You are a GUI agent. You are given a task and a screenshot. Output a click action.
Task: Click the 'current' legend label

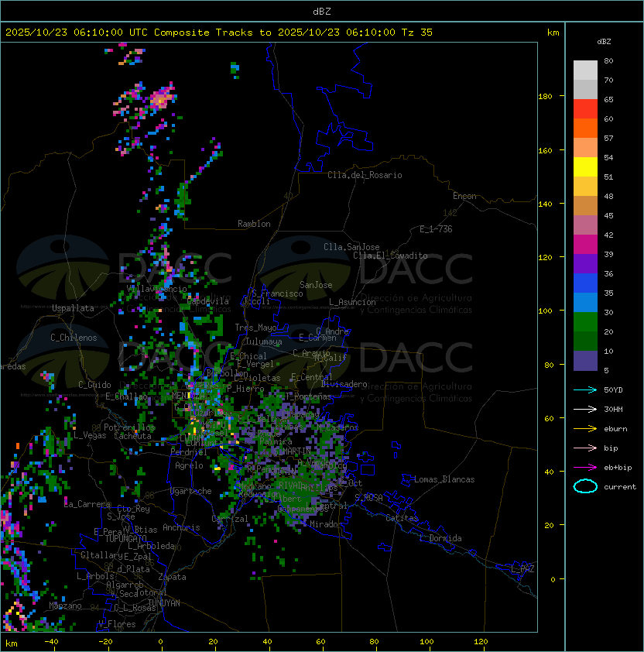[x=620, y=487]
